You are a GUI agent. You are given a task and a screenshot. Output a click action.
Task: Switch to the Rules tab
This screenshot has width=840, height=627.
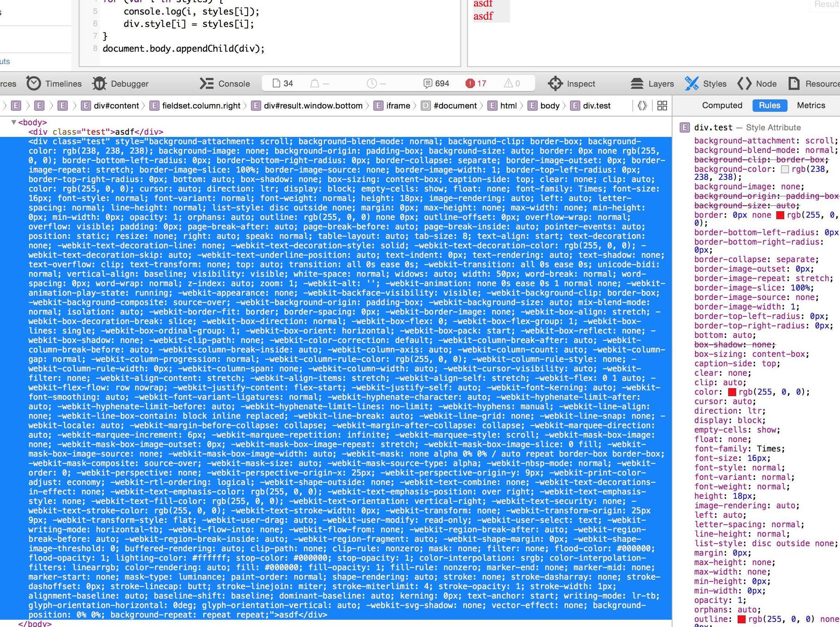point(769,105)
